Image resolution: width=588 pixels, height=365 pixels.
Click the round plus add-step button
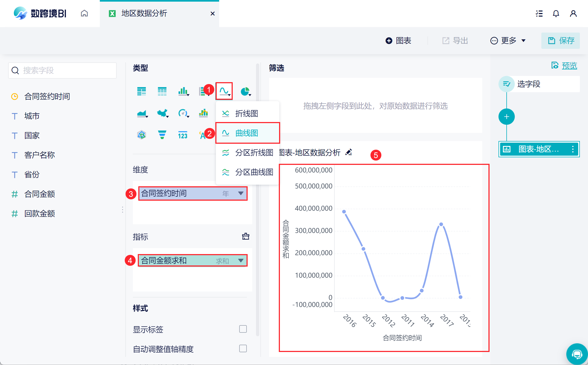[506, 117]
